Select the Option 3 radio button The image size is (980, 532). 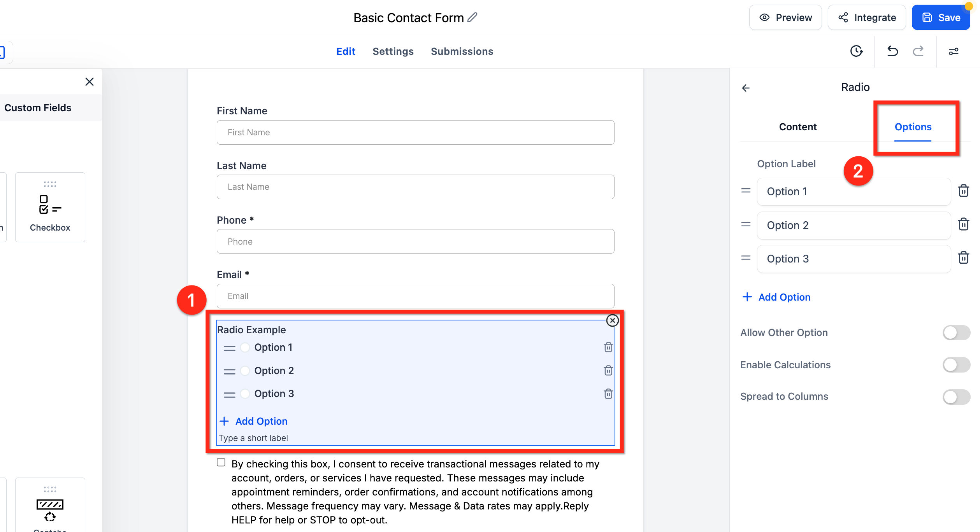coord(245,394)
